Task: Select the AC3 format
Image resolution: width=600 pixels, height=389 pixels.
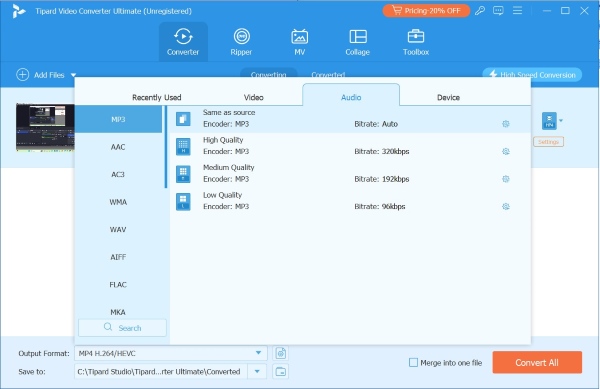Action: coord(118,174)
